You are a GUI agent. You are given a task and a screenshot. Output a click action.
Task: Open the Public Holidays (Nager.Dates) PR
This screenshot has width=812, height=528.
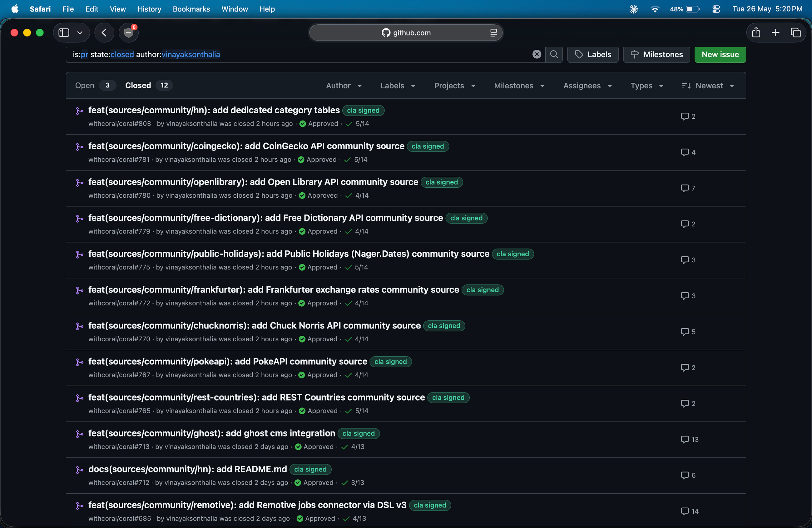289,254
